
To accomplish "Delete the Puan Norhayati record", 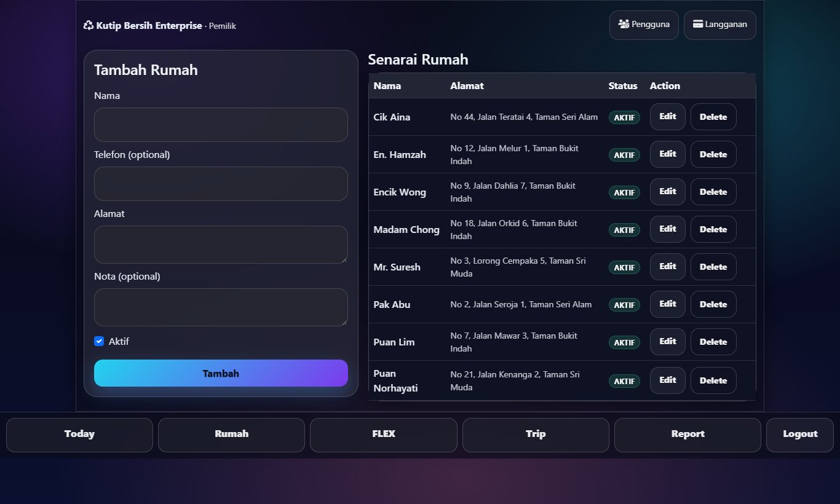I will click(713, 380).
